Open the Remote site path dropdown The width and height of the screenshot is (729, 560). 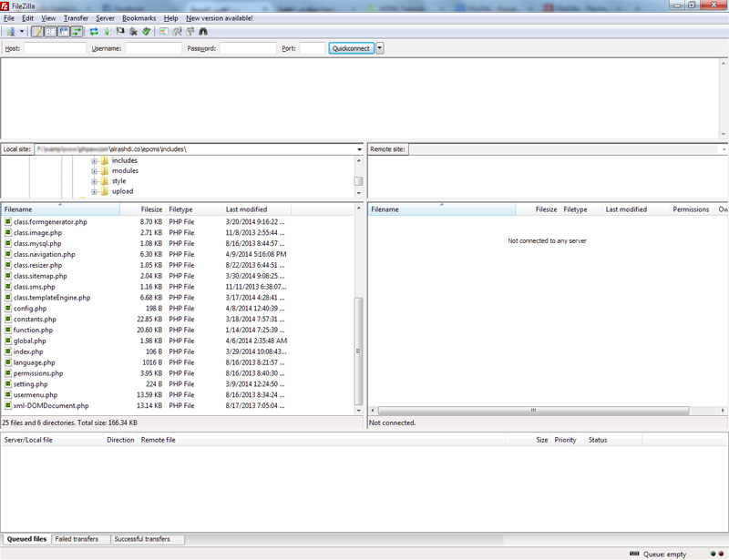(724, 149)
